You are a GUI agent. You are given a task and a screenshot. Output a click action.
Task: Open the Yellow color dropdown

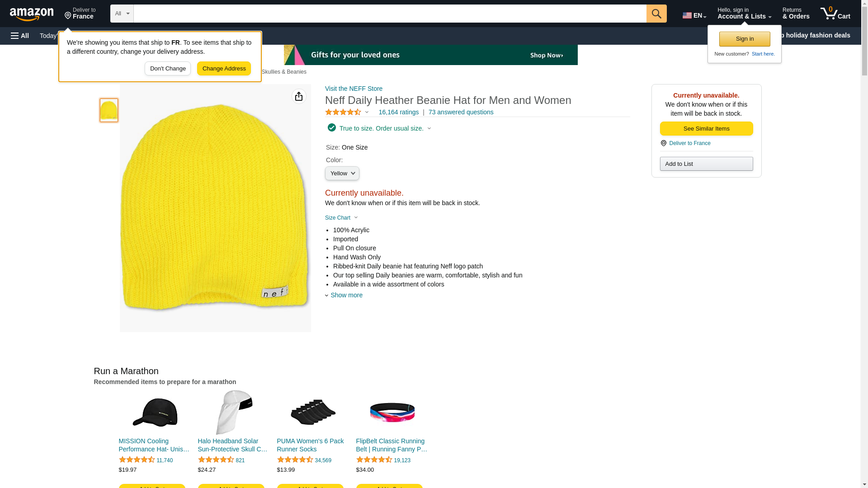pos(342,174)
